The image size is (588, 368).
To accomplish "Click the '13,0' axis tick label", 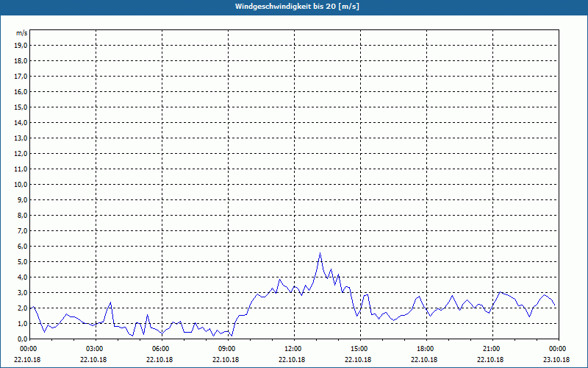I will coord(21,138).
